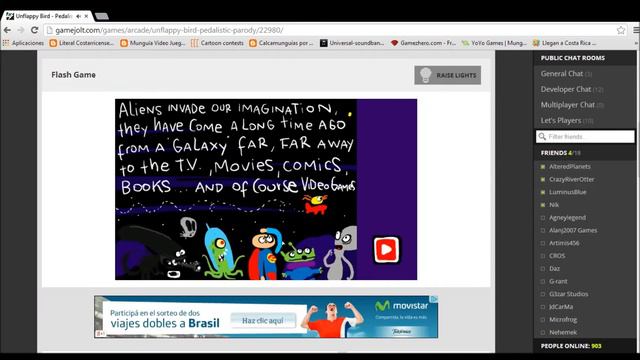Click the AdChoices icon on the banner
The image size is (640, 360).
click(435, 299)
